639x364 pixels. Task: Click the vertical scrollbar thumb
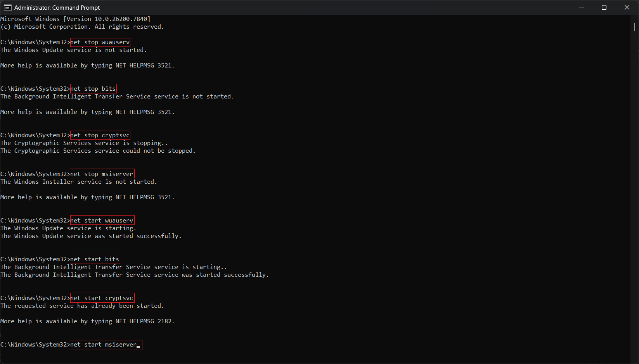click(x=634, y=27)
